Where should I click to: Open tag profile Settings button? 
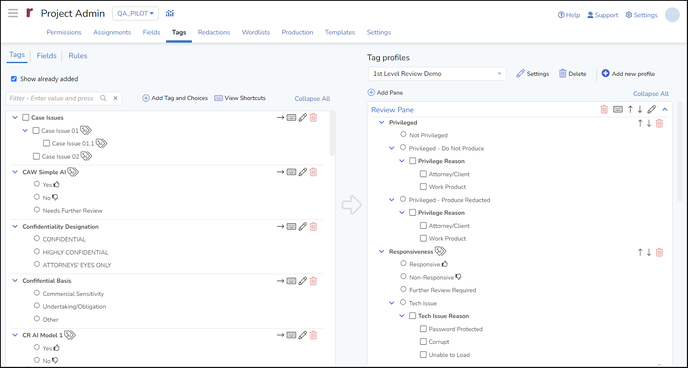click(533, 74)
